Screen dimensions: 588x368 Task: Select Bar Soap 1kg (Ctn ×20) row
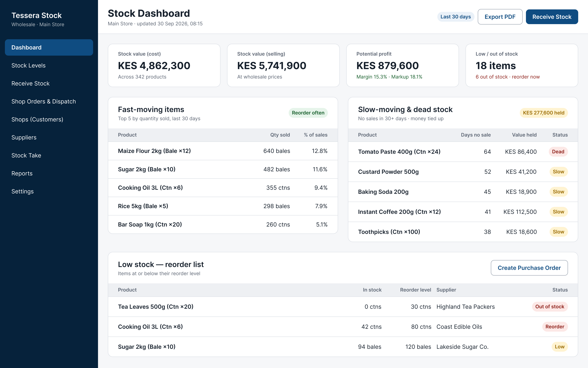[223, 224]
